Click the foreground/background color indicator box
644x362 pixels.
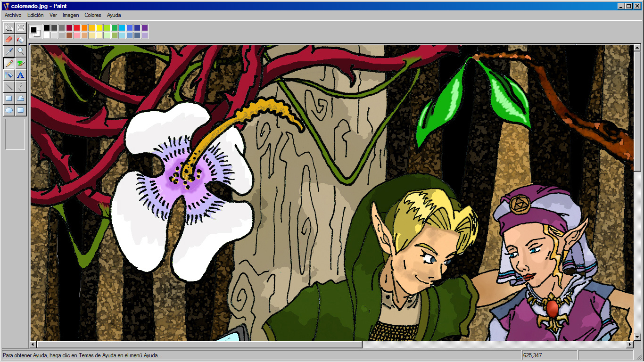point(35,32)
